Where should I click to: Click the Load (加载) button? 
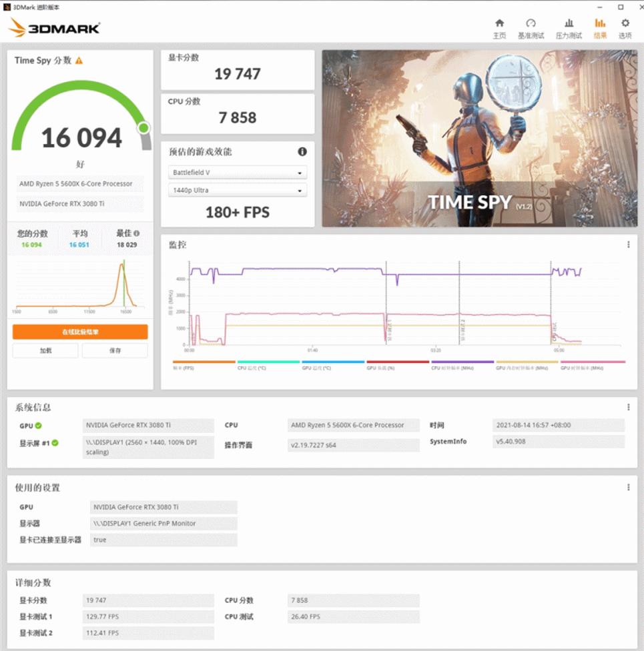point(45,350)
